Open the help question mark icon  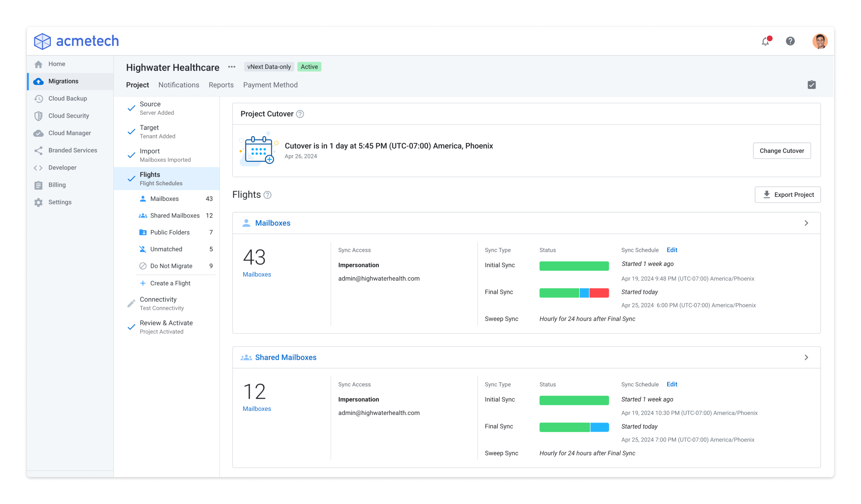pos(790,41)
